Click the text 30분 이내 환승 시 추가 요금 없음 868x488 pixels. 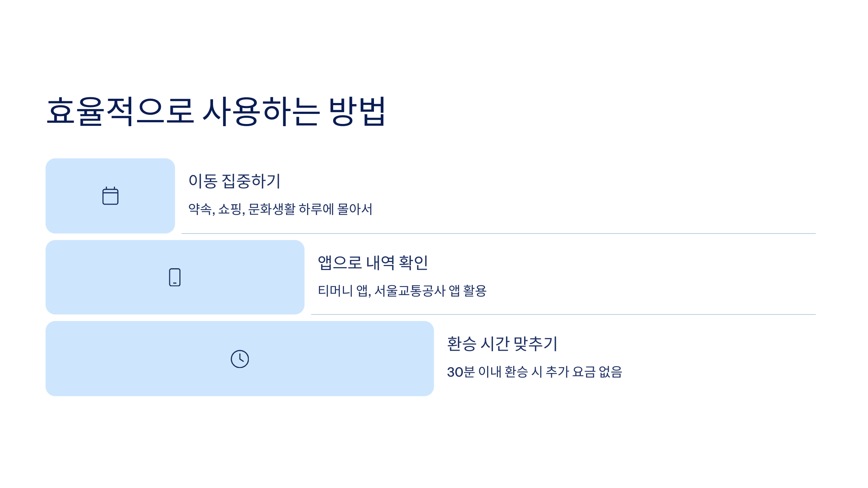click(535, 372)
